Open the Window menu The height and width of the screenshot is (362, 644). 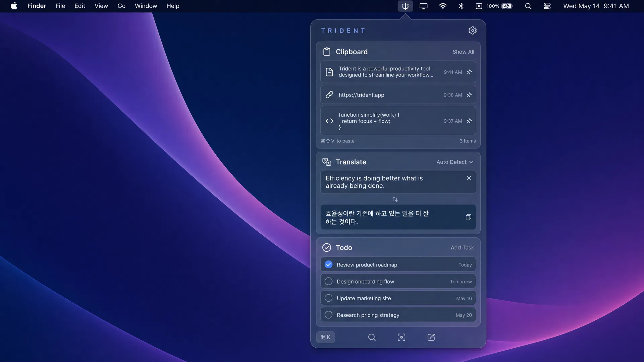tap(146, 6)
